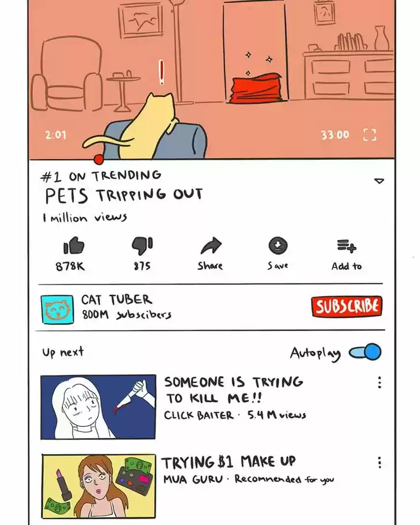The width and height of the screenshot is (420, 525).
Task: Click the thumbs up like icon
Action: pyautogui.click(x=73, y=245)
